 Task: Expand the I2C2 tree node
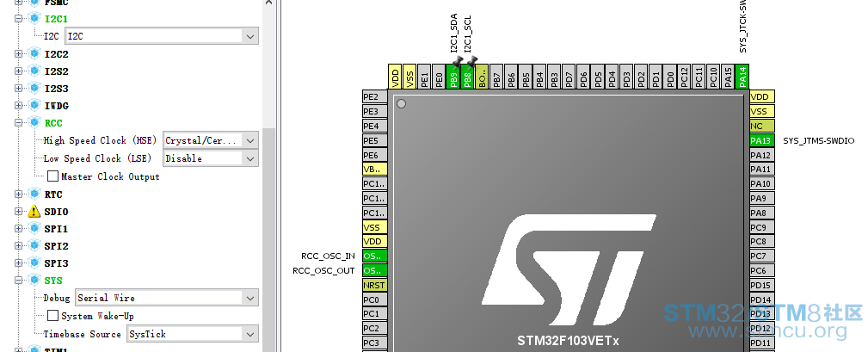[18, 54]
